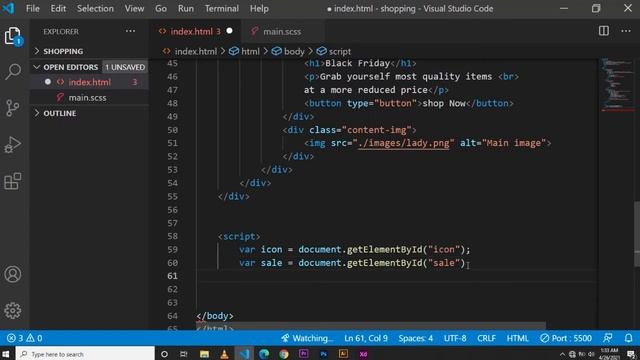This screenshot has height=360, width=640.
Task: Click CRLF end of line selector
Action: 486,338
